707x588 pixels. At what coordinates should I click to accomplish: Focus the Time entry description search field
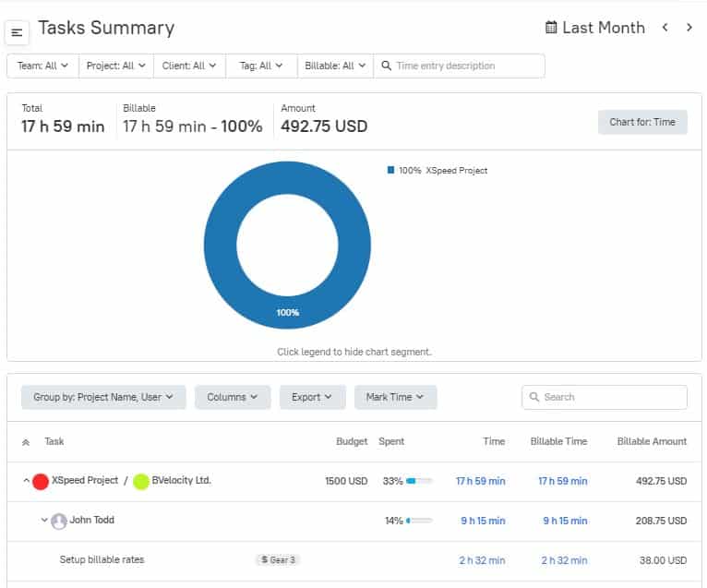point(459,66)
